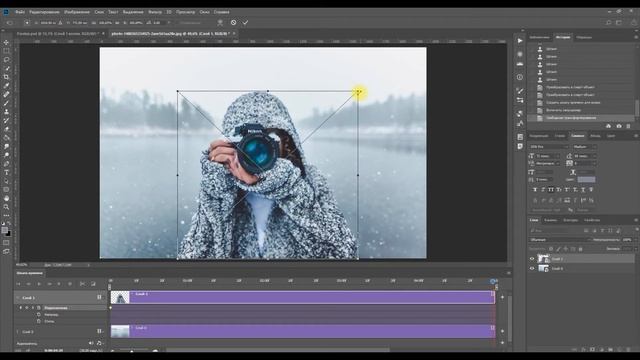Collapse the Слой 1 timeline track

pos(18,298)
